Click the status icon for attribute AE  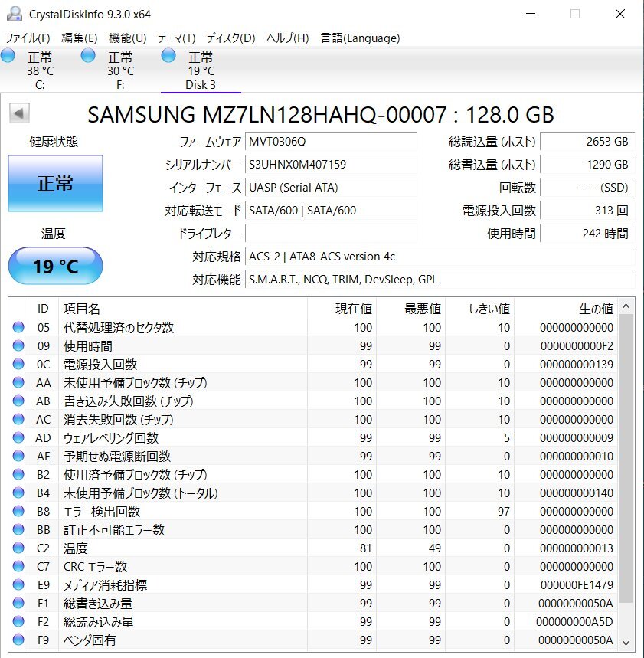click(x=18, y=456)
